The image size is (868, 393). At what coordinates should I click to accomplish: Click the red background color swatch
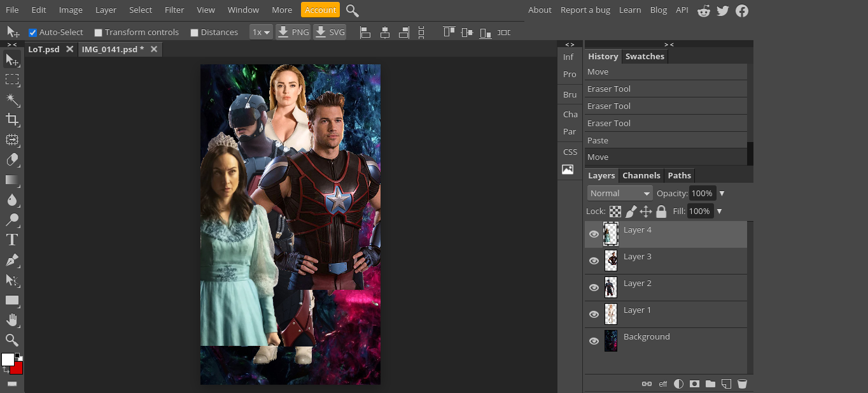pyautogui.click(x=18, y=368)
